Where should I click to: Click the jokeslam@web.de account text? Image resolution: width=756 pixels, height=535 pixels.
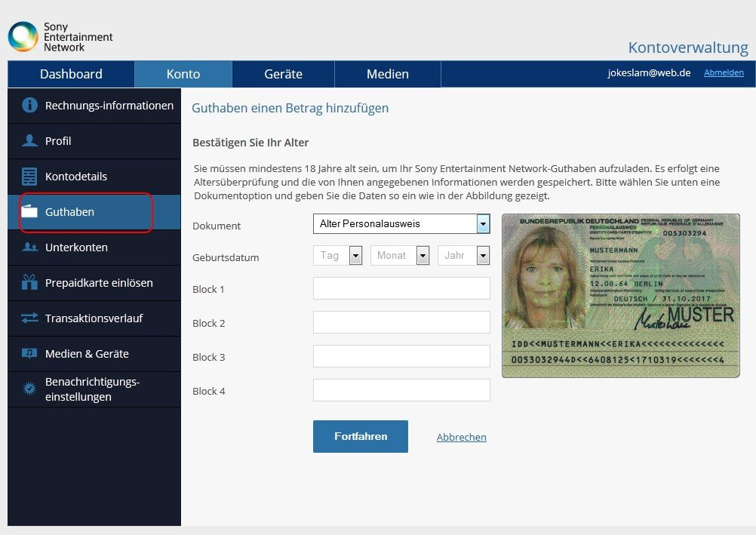pyautogui.click(x=649, y=72)
